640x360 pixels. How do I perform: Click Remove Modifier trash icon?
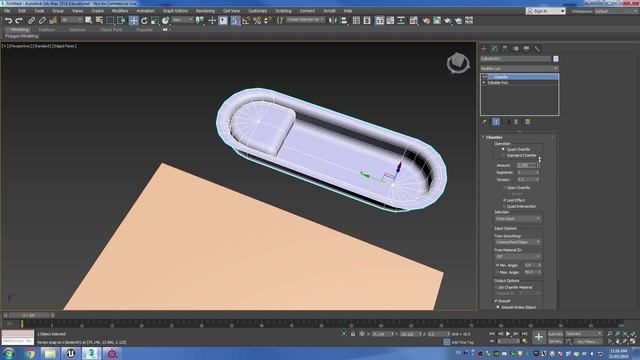[x=516, y=122]
